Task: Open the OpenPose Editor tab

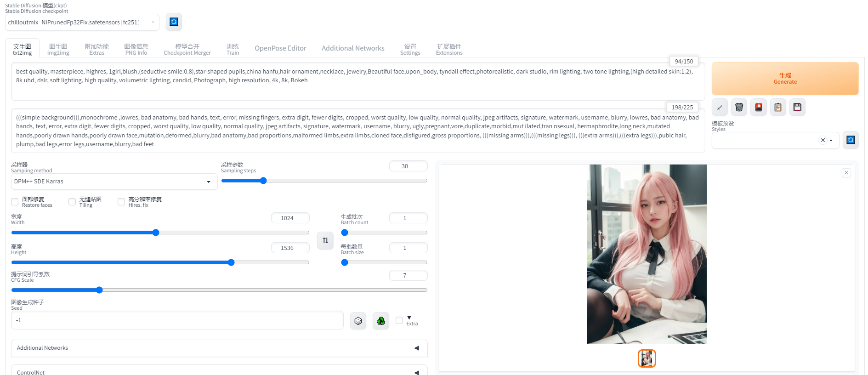Action: 280,48
